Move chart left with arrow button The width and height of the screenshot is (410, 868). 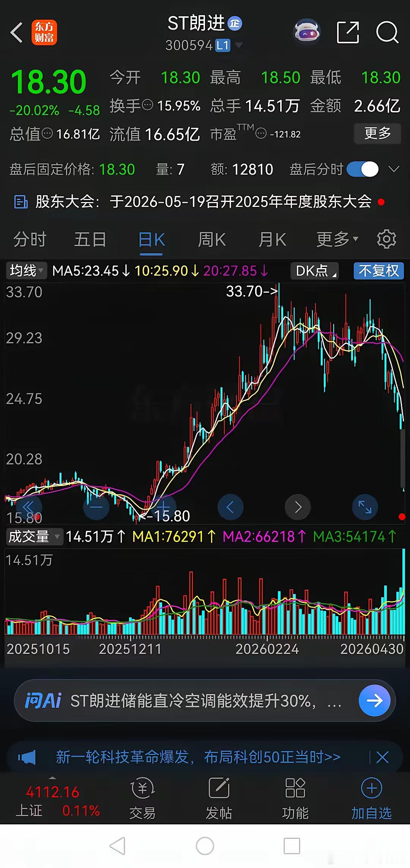pos(230,507)
